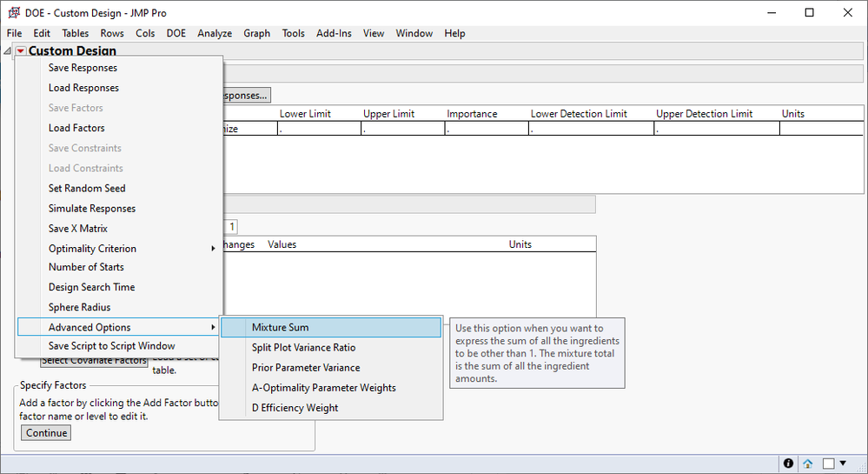Image resolution: width=868 pixels, height=474 pixels.
Task: Toggle the status bar window checkbox
Action: click(x=828, y=464)
